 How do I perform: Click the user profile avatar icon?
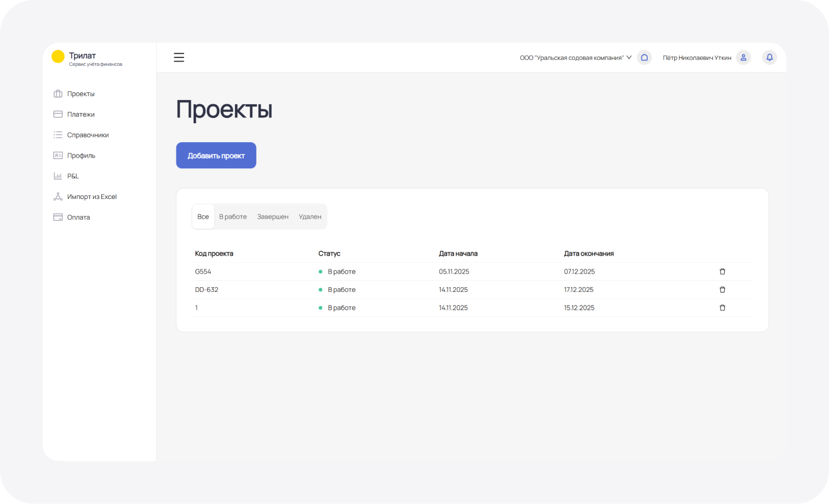pyautogui.click(x=743, y=57)
